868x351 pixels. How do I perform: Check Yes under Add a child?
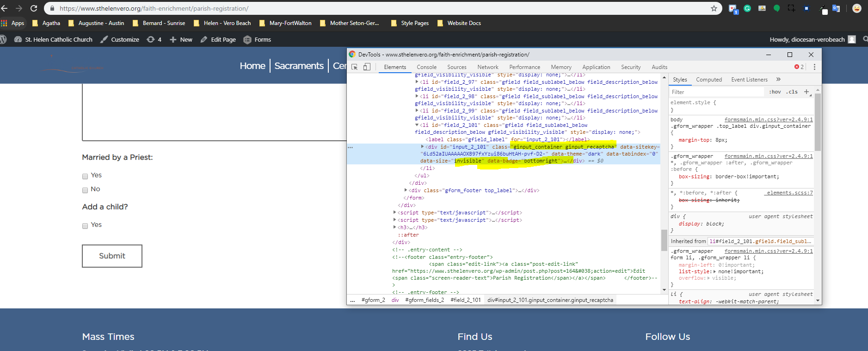pos(85,226)
